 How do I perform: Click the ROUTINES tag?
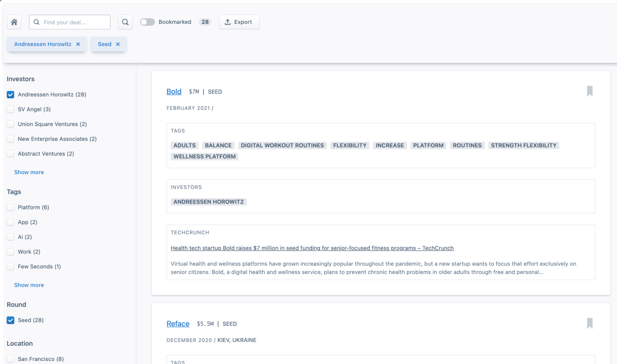pyautogui.click(x=467, y=145)
